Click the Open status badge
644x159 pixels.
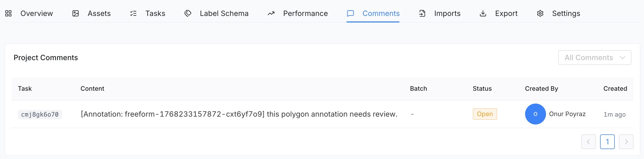coord(485,114)
